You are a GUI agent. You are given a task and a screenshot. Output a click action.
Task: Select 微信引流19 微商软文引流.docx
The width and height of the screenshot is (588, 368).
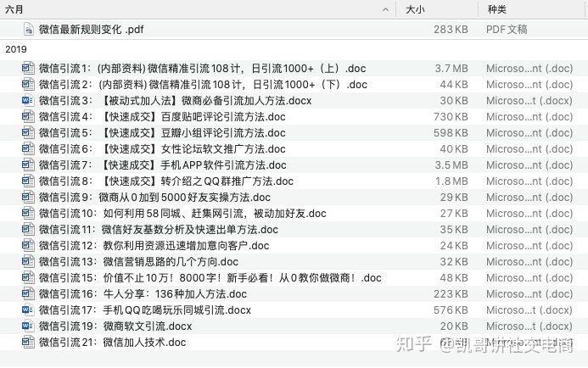point(115,326)
